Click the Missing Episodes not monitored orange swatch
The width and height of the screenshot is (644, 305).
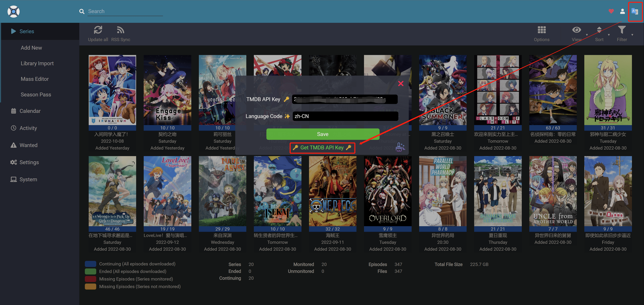(x=91, y=287)
